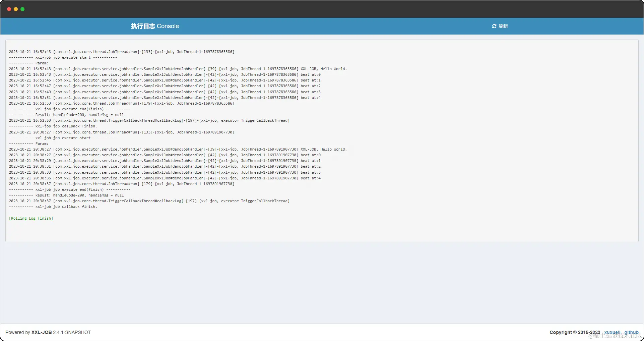This screenshot has width=644, height=341.
Task: Click log line 16:52:53 JobThread#run [179]
Action: 122,103
